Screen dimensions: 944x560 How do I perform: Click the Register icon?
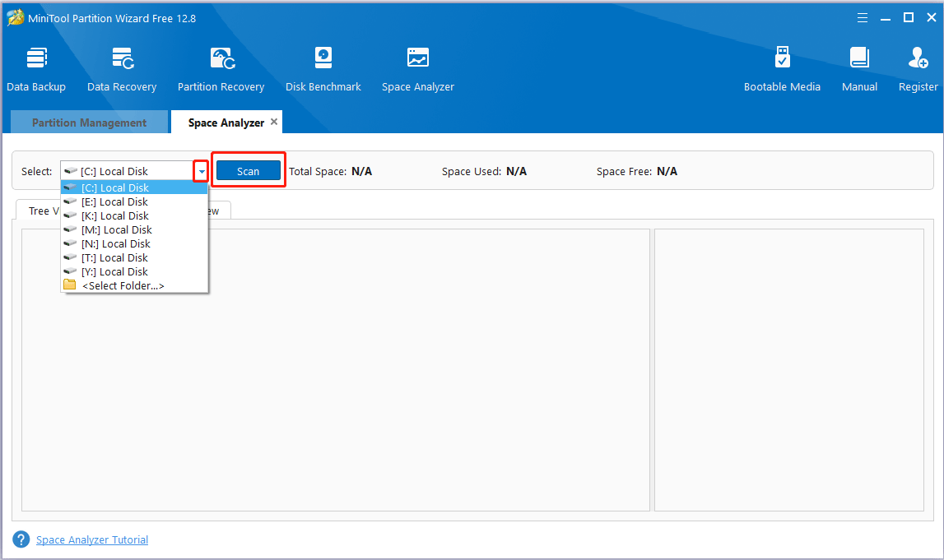[918, 58]
